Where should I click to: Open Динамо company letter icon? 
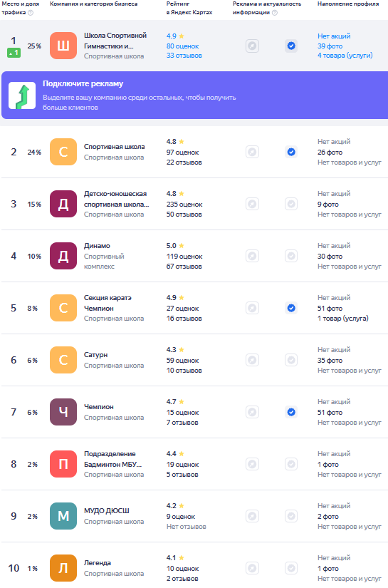63,256
